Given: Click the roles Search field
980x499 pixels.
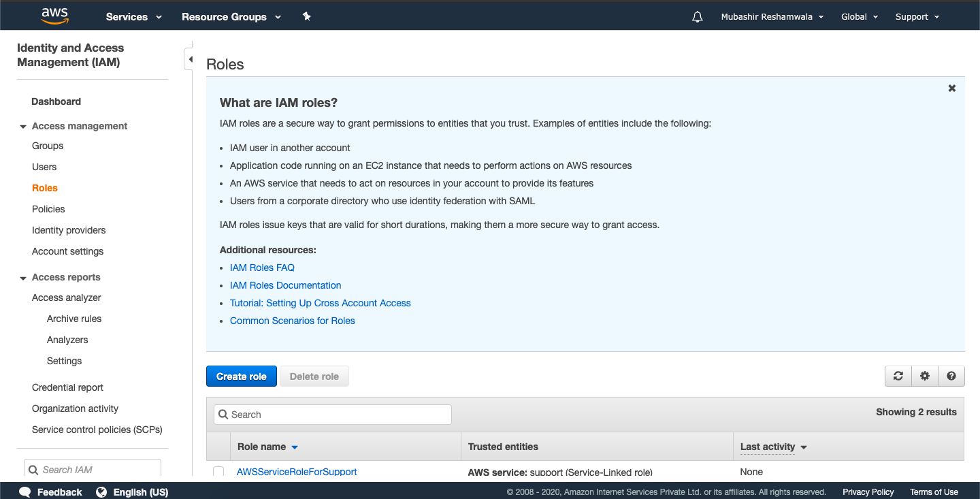Looking at the screenshot, I should pos(333,415).
